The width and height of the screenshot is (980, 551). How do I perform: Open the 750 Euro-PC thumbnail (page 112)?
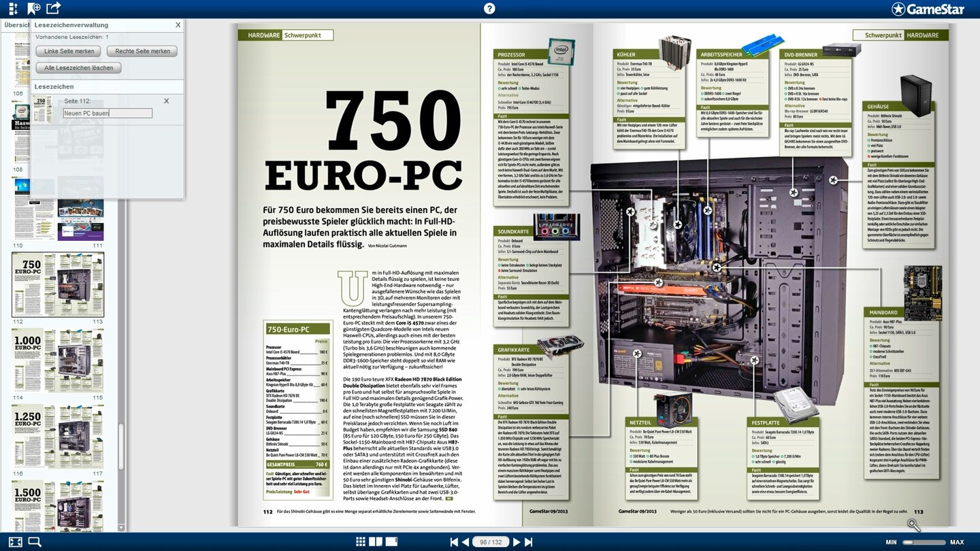tap(35, 284)
